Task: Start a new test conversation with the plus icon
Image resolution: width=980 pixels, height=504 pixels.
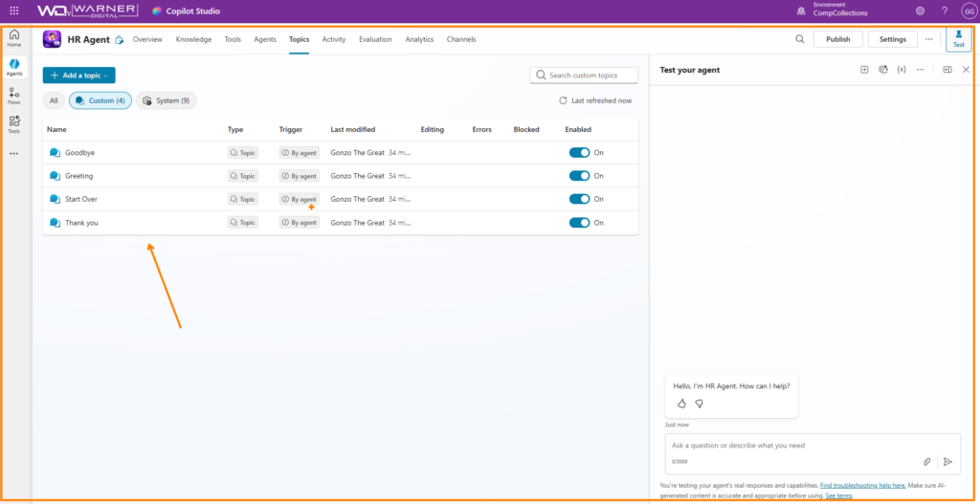Action: tap(864, 70)
